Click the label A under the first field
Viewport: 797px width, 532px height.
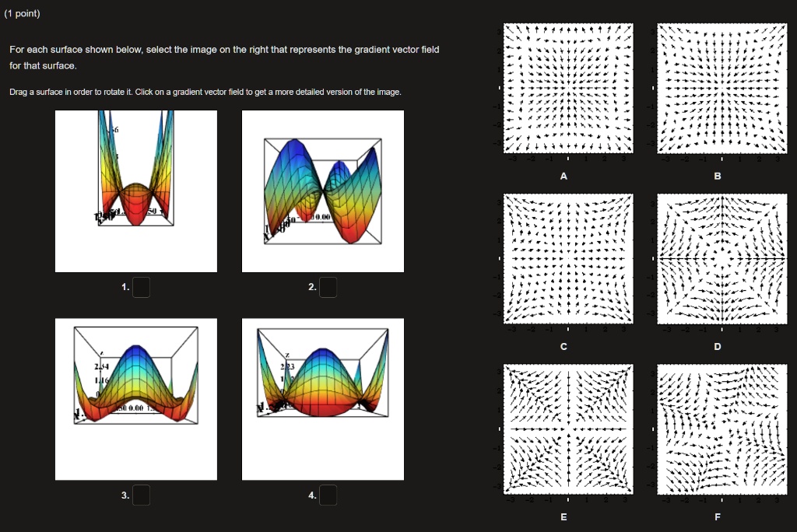click(564, 177)
